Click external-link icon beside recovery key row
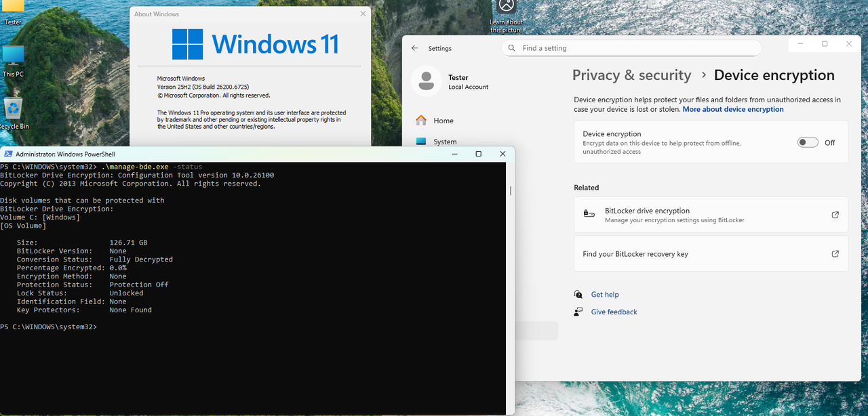Screen dimensions: 868x416 (835, 254)
